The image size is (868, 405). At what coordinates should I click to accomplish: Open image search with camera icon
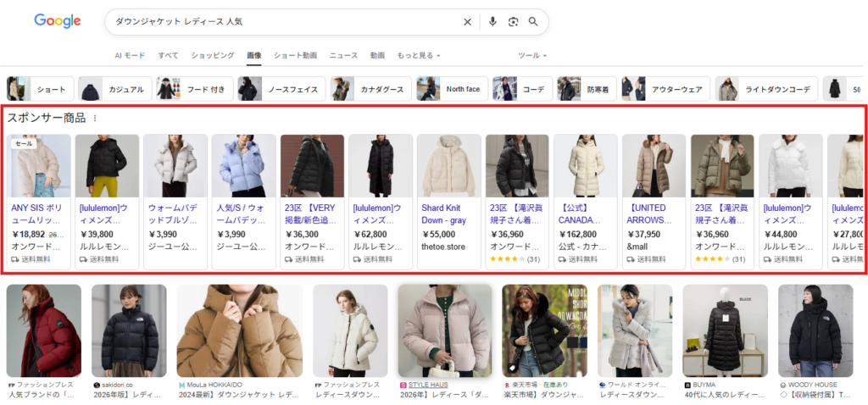[513, 21]
